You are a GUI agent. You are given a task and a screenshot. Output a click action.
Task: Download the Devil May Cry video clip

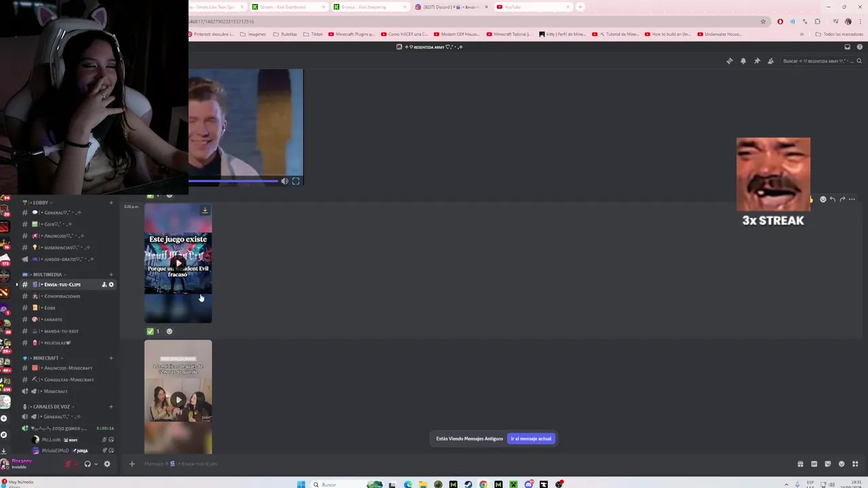click(205, 210)
